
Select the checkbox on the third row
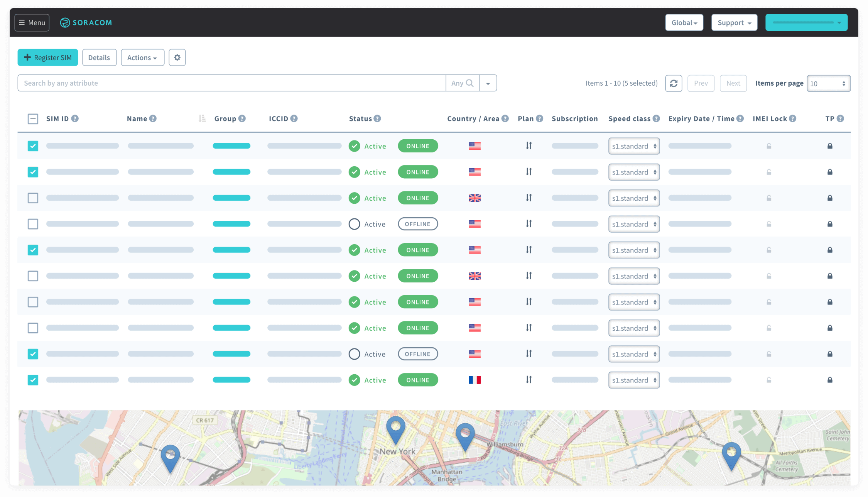pos(33,198)
